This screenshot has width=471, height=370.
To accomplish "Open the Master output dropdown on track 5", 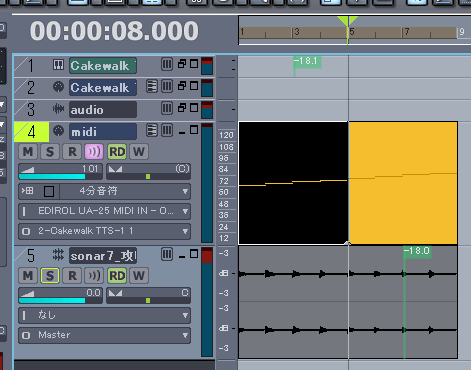I will tap(104, 335).
